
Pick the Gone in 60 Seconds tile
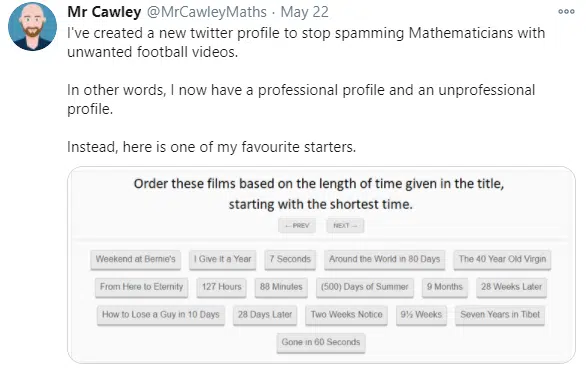[x=321, y=343]
